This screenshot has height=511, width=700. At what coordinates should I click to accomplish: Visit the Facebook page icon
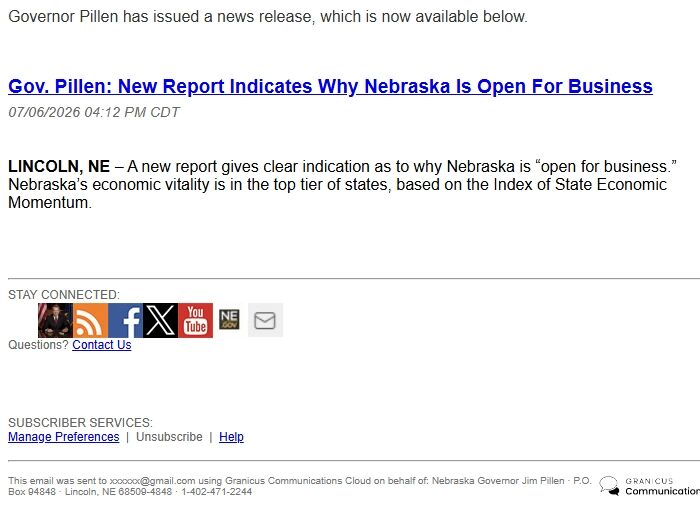tap(125, 320)
